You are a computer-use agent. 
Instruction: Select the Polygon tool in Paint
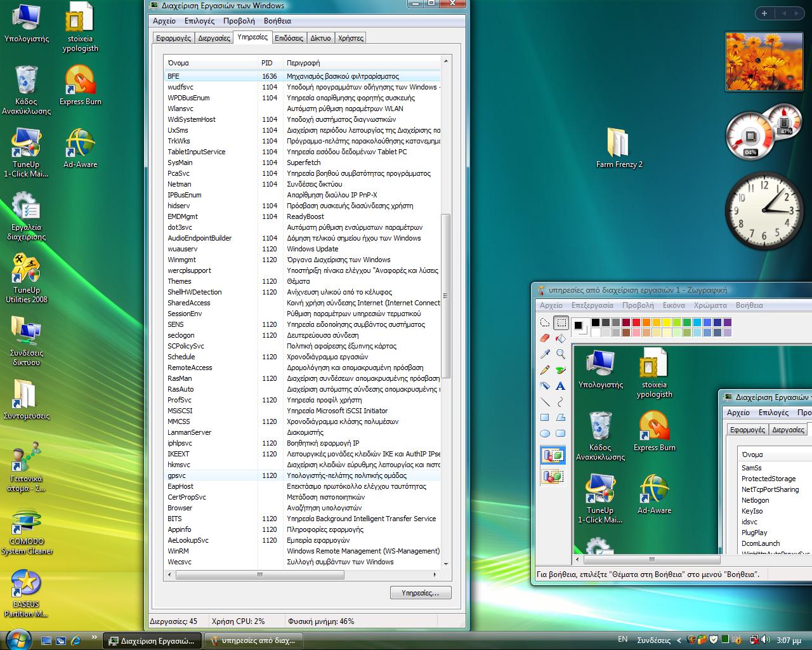560,418
